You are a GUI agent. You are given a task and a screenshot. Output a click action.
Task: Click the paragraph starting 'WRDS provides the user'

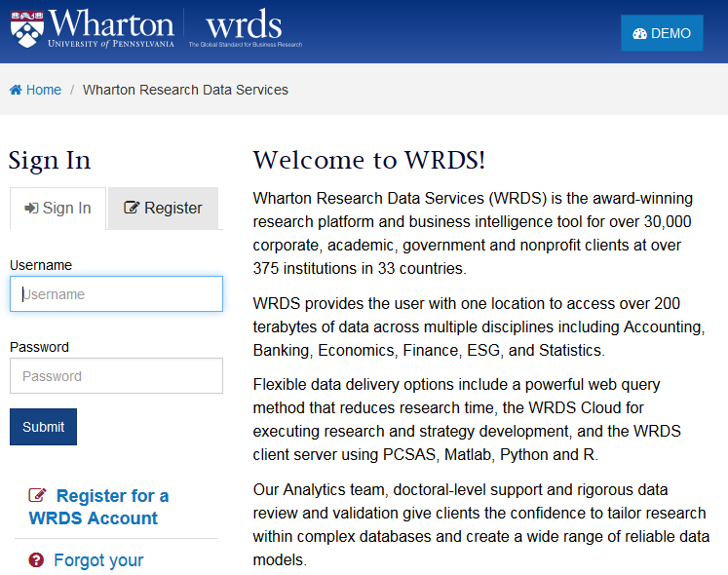coord(479,326)
